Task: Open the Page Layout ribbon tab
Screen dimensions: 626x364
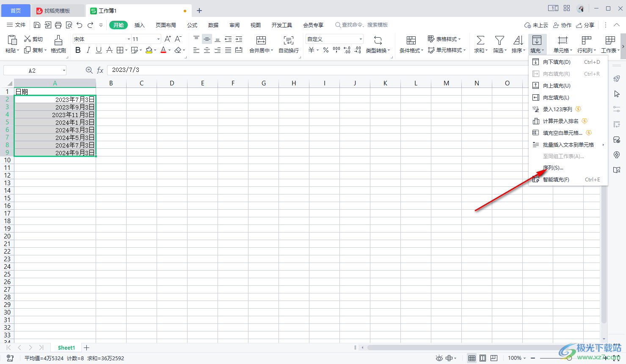Action: point(166,25)
